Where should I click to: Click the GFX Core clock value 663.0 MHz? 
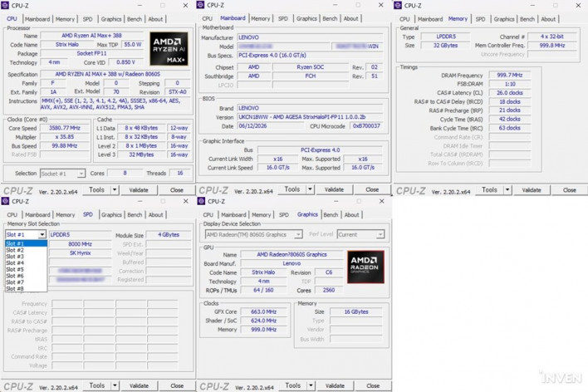tap(263, 311)
